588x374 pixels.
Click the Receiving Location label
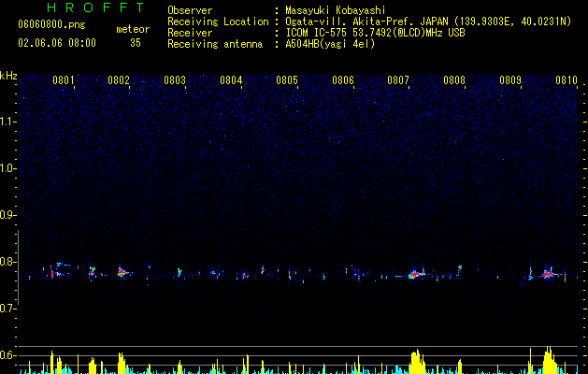click(218, 22)
